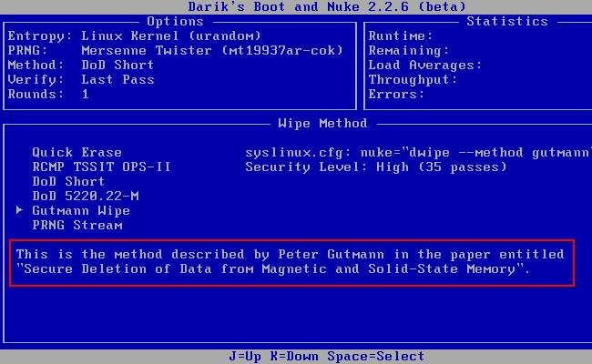Click the Statistics panel heading
The height and width of the screenshot is (364, 592).
point(507,22)
